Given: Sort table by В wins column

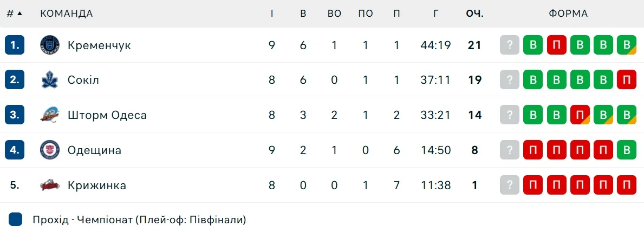Looking at the screenshot, I should pos(303,14).
